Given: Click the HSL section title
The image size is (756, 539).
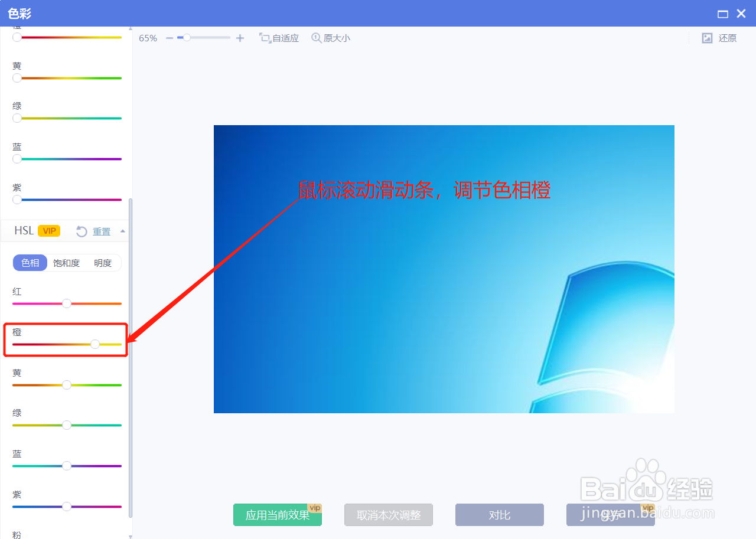Looking at the screenshot, I should 24,231.
